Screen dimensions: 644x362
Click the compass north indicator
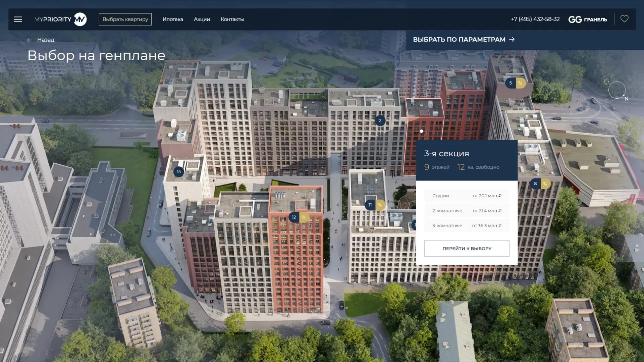[x=617, y=90]
